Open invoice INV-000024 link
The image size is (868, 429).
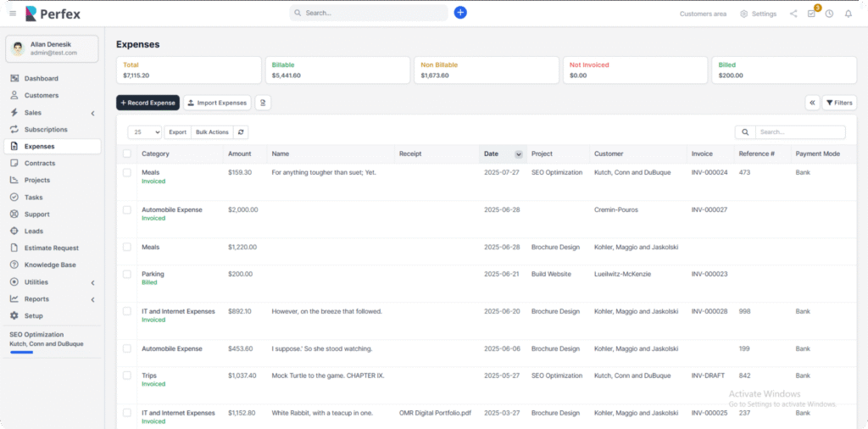[709, 172]
